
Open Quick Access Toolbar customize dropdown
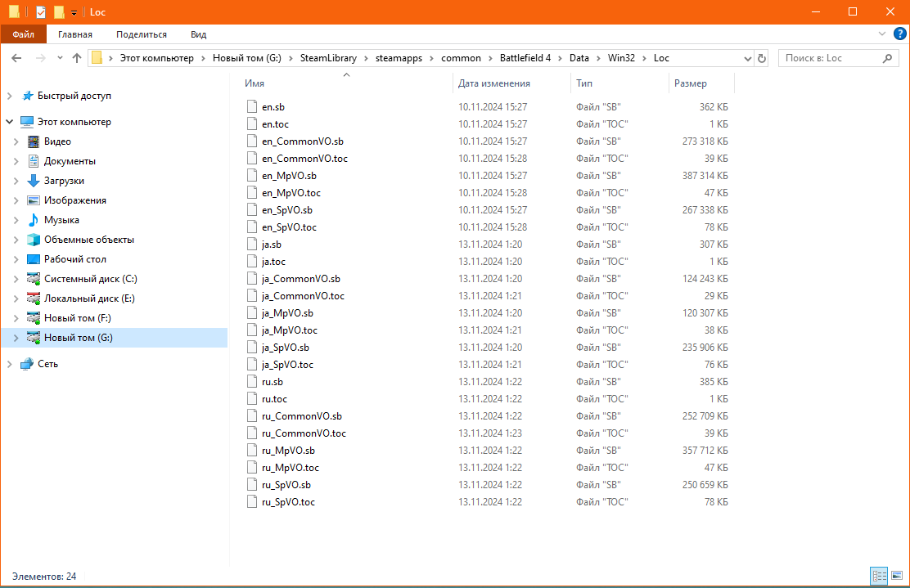74,12
